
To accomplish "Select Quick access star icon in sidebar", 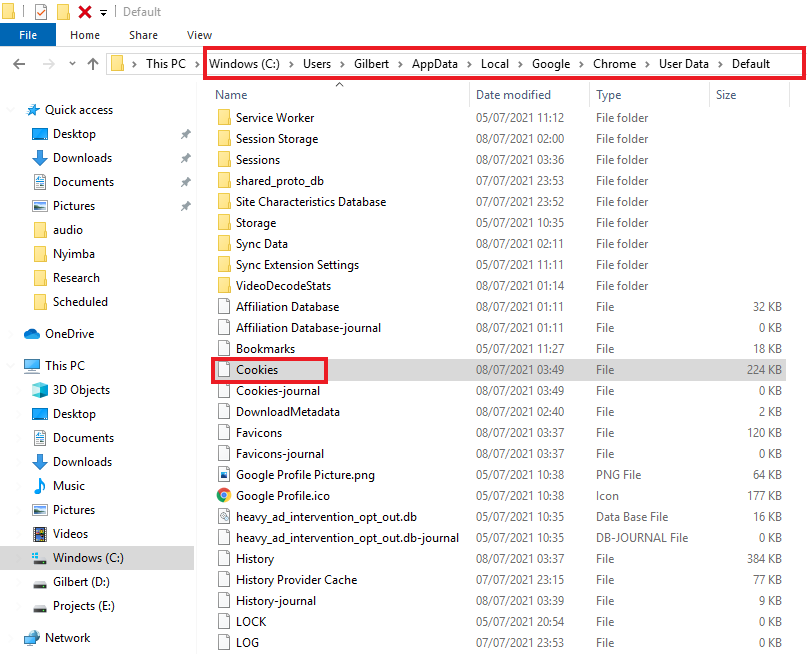I will pos(33,110).
